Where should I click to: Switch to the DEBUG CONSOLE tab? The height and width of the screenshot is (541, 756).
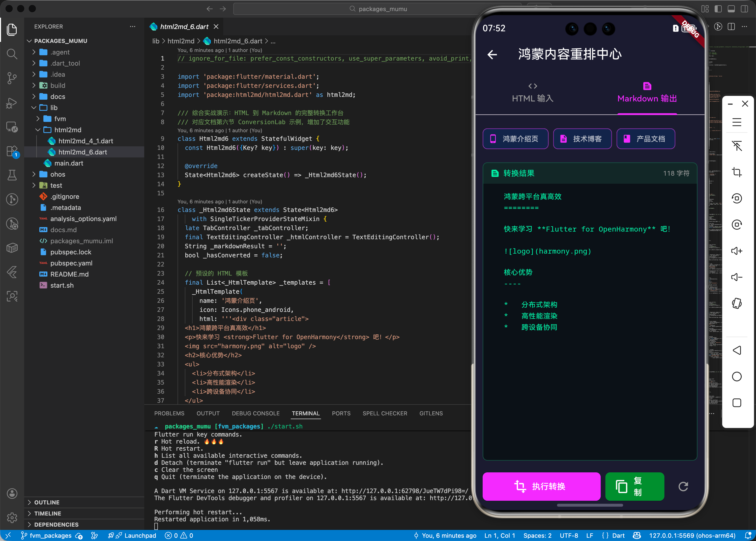pos(255,413)
